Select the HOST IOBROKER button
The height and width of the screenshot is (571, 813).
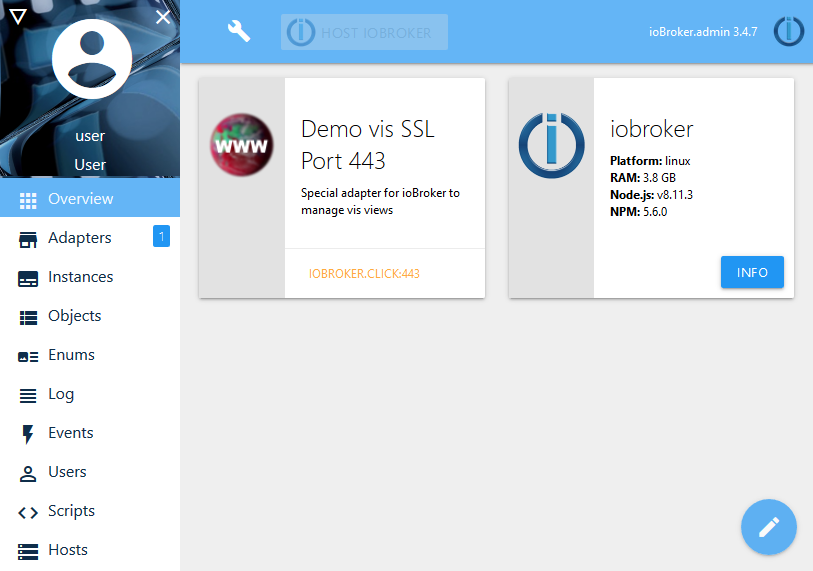tap(365, 32)
